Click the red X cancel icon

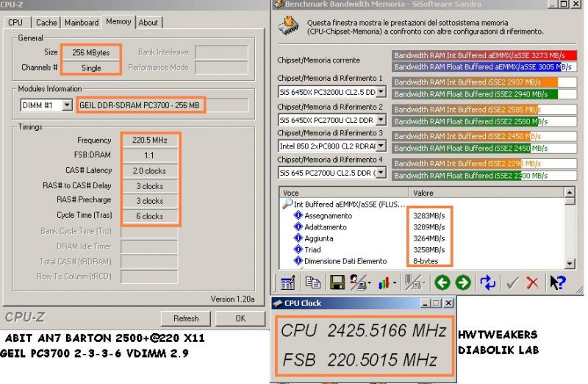tap(532, 282)
